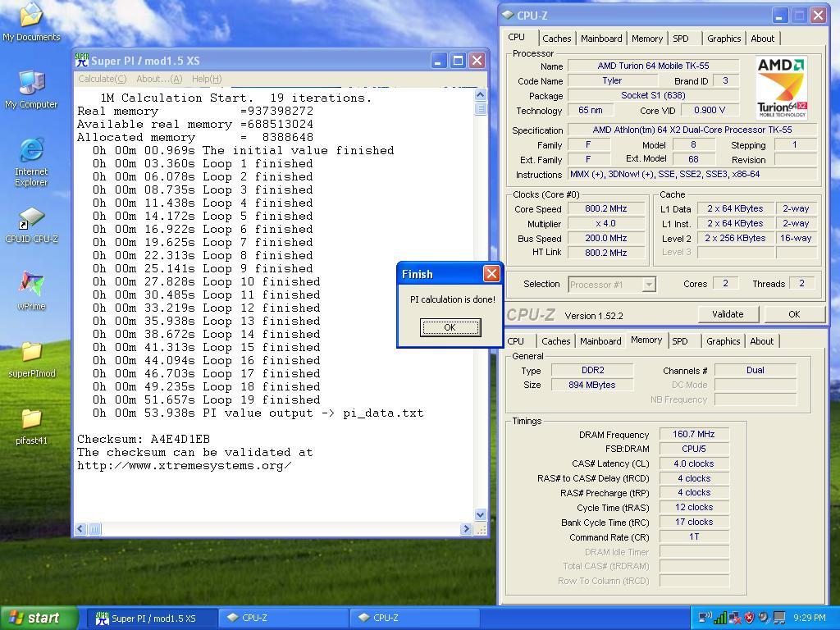Click CAS# Latency 4.0 clocks value
The width and height of the screenshot is (840, 630).
[693, 464]
